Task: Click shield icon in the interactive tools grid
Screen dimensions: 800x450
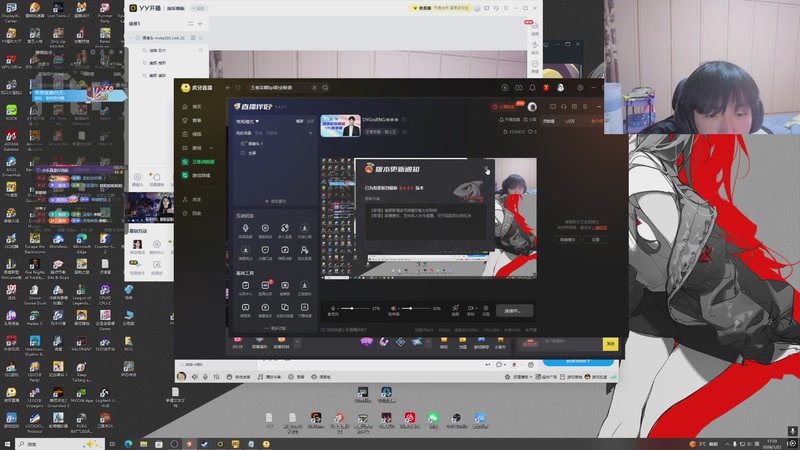Action: [x=265, y=230]
